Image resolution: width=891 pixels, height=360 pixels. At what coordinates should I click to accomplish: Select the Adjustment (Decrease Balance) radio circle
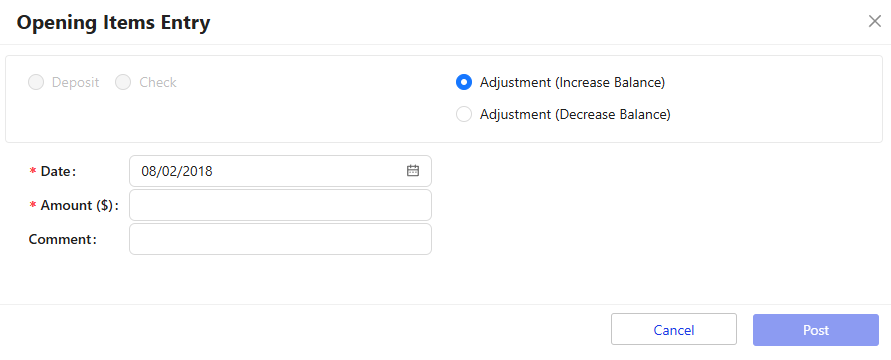point(464,114)
